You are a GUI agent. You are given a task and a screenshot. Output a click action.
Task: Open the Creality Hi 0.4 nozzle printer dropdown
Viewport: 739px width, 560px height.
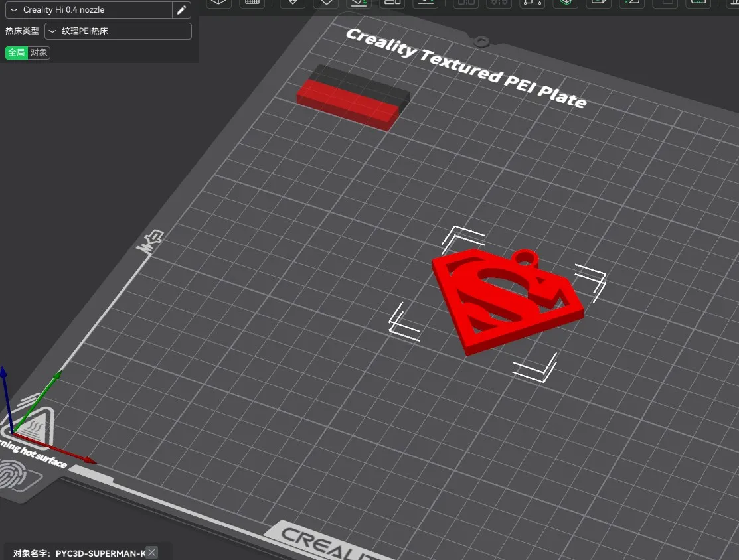tap(88, 10)
